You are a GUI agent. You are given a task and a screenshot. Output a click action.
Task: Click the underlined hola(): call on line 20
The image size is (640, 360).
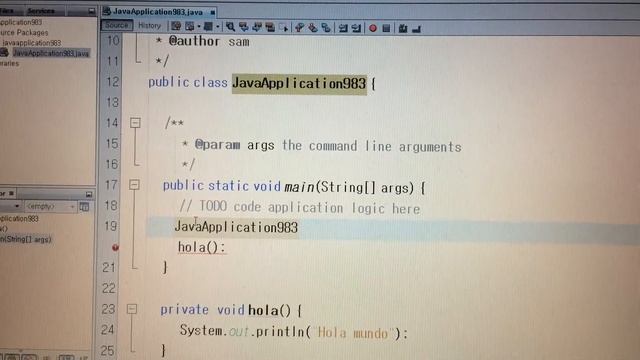click(x=202, y=247)
